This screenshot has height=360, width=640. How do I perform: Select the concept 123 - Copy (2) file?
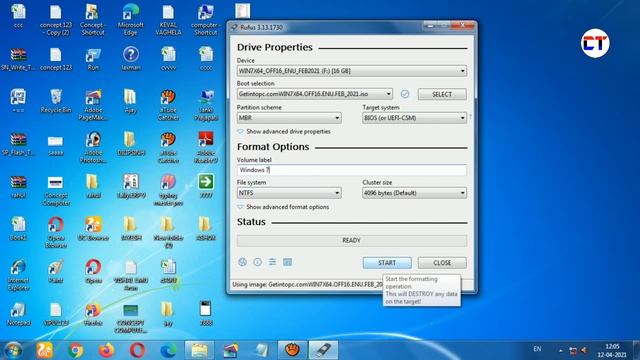56,20
